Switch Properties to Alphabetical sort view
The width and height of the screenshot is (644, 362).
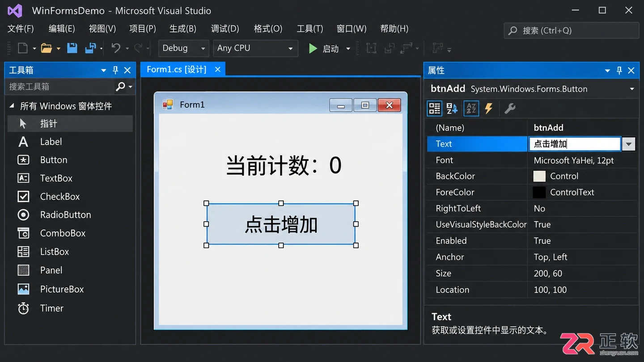(452, 108)
